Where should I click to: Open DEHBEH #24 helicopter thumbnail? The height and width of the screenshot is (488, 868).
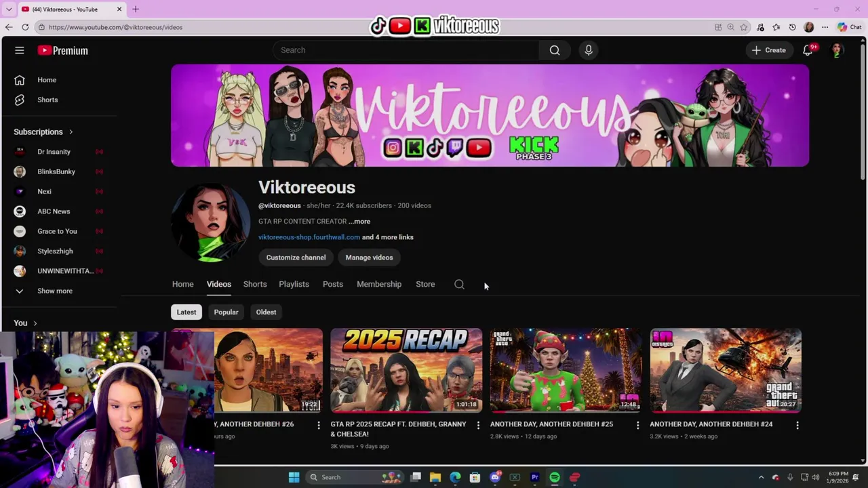726,371
